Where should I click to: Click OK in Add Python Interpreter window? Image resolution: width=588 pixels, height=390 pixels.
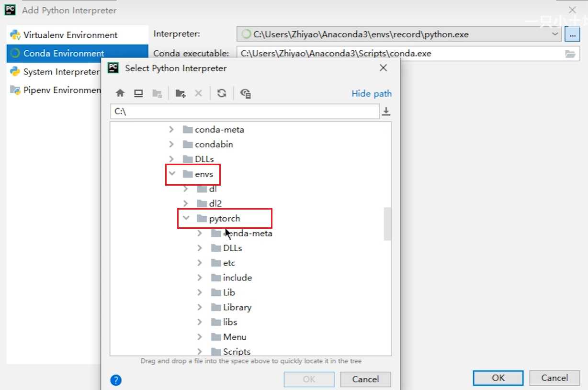(498, 378)
